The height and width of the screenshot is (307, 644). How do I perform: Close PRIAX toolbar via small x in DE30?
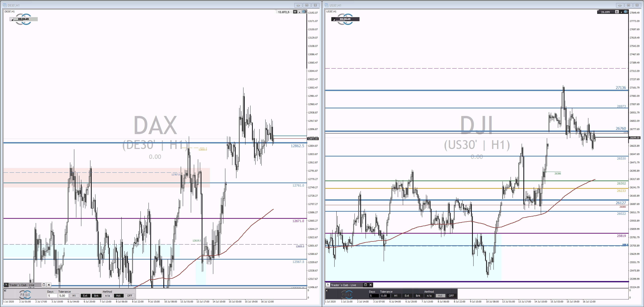pyautogui.click(x=5, y=290)
